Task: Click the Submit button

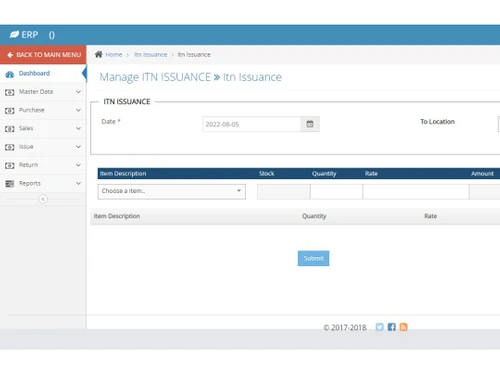Action: pyautogui.click(x=313, y=258)
